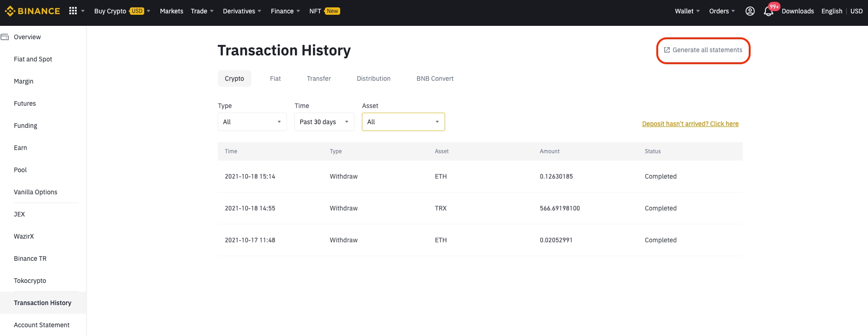Viewport: 868px width, 336px height.
Task: Open the Past 30 days time dropdown
Action: coord(324,122)
